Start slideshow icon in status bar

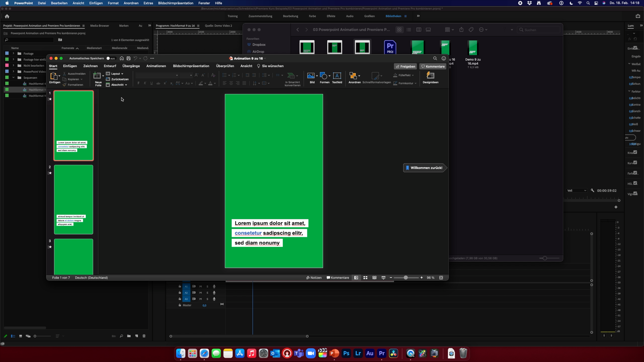(x=384, y=278)
